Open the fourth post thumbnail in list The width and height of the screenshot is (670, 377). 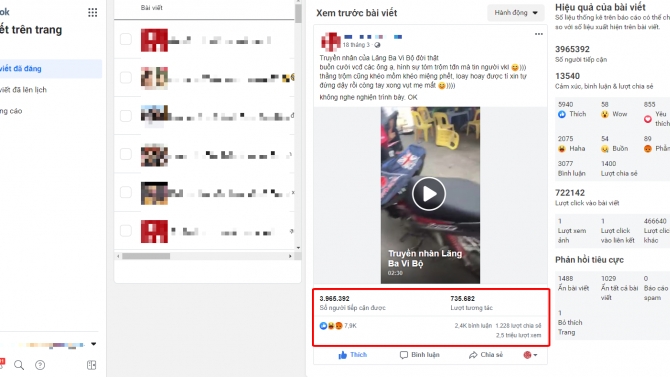coord(154,154)
